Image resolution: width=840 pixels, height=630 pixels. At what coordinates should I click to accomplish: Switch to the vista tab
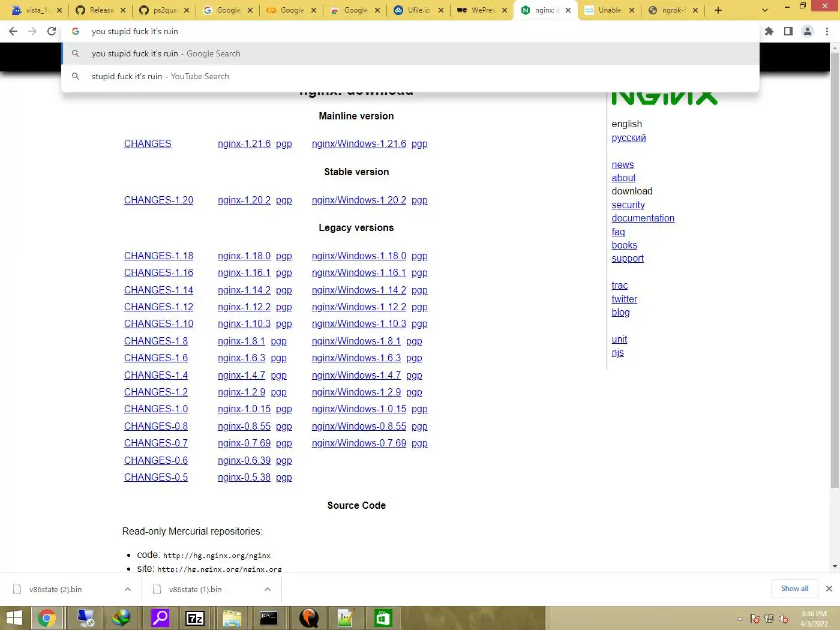[36, 10]
